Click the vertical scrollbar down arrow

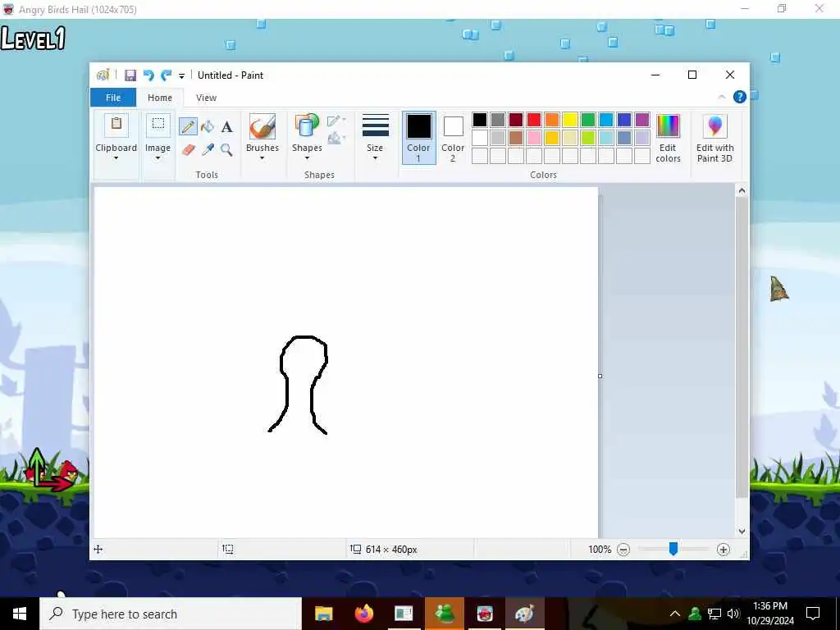(742, 532)
